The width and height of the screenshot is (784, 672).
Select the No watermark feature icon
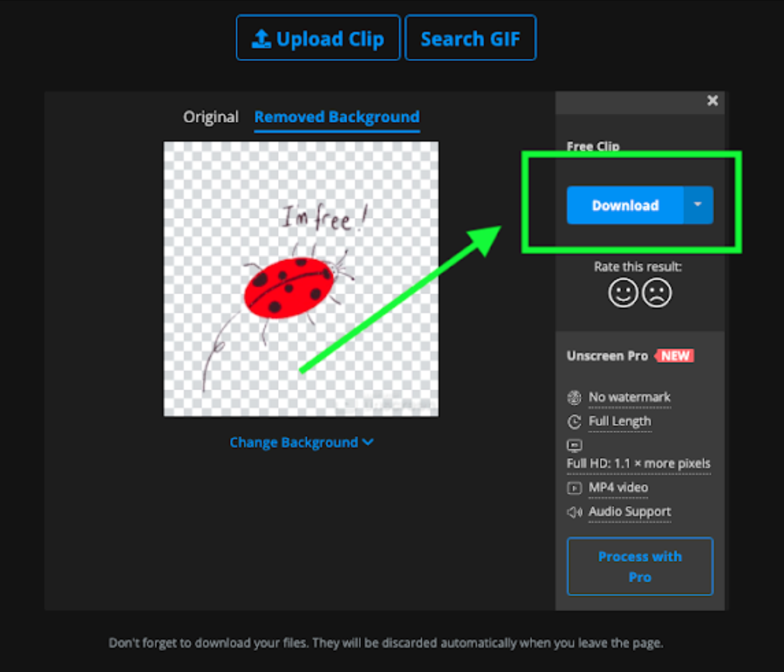tap(574, 397)
